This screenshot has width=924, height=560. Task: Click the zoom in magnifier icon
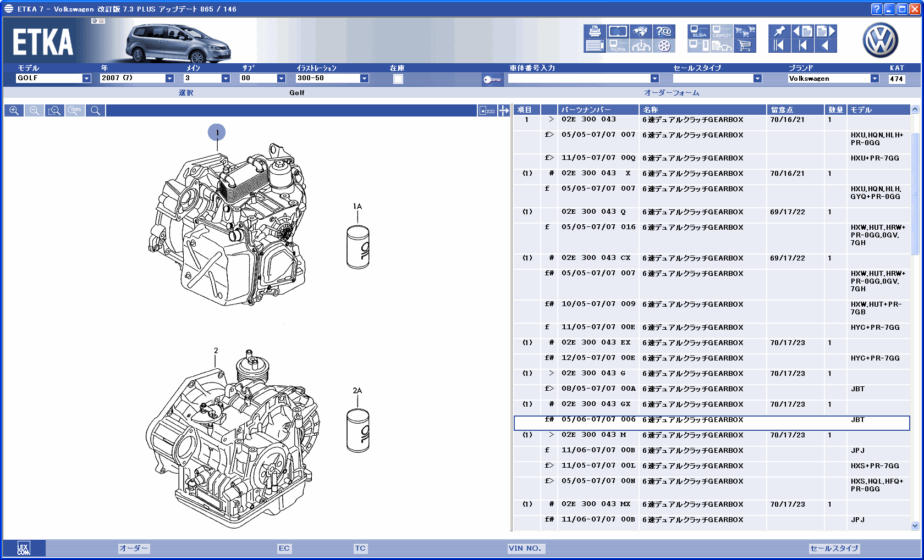coord(14,110)
